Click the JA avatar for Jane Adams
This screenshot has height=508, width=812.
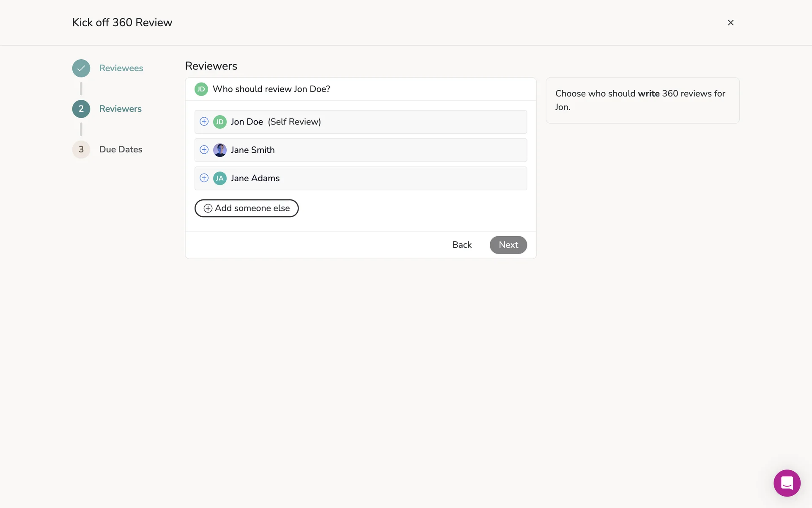coord(219,178)
